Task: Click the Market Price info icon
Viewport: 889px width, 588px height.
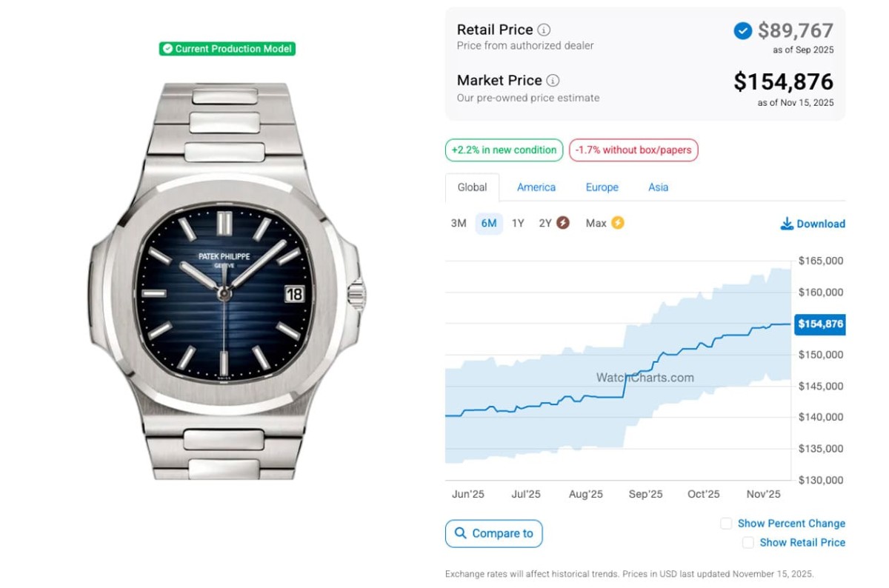Action: coord(553,81)
